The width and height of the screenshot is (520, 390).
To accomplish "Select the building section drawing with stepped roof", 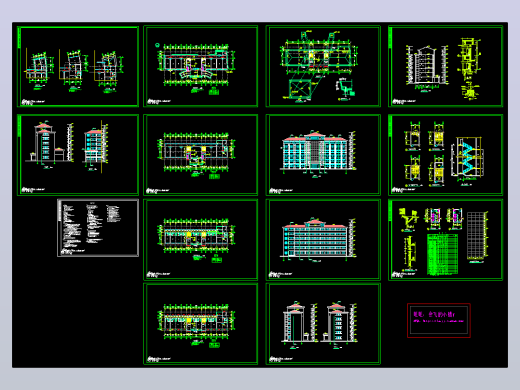I will [x=426, y=67].
